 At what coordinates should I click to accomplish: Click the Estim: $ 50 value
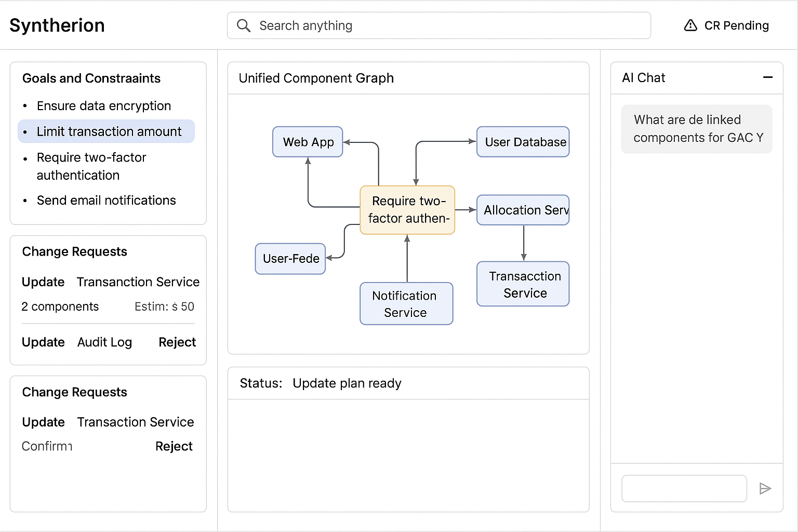point(164,307)
